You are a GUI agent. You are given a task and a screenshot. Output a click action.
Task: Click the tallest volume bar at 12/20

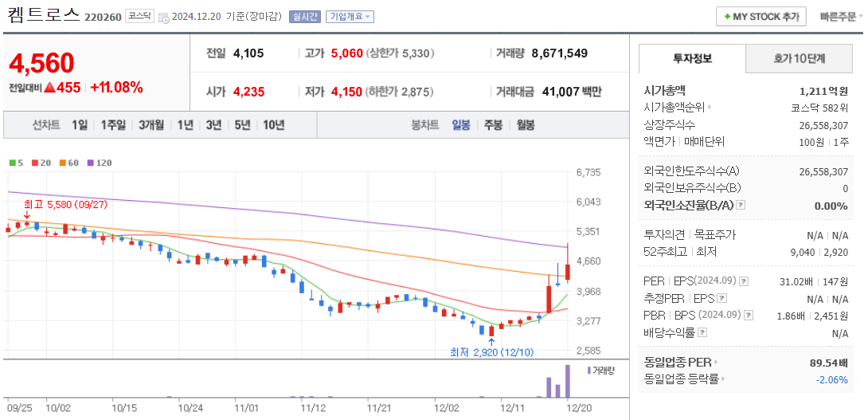coord(568,381)
